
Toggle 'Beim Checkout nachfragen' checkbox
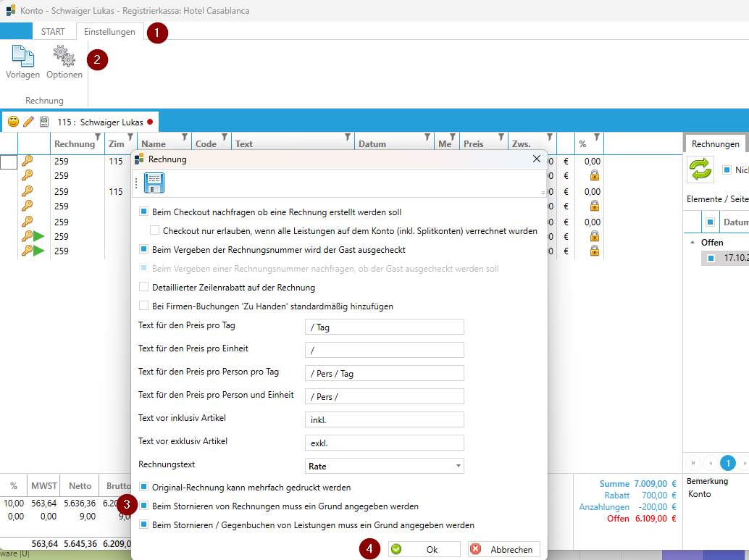pyautogui.click(x=143, y=212)
